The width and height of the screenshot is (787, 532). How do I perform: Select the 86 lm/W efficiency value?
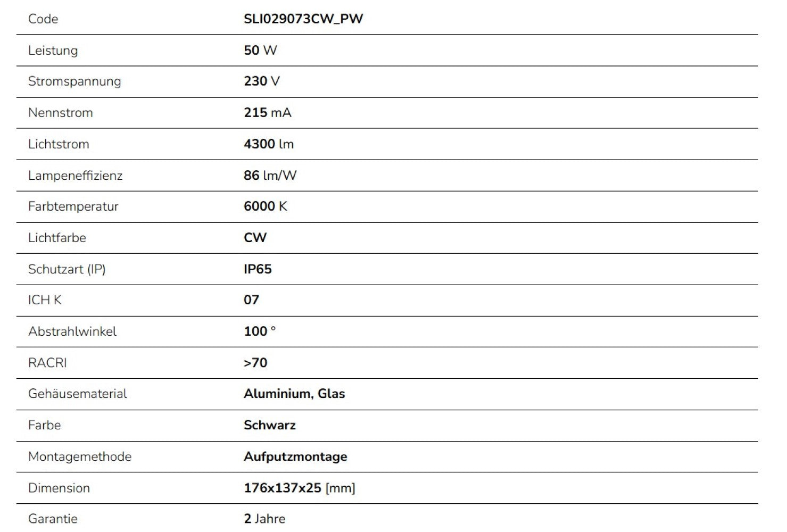[x=270, y=176]
